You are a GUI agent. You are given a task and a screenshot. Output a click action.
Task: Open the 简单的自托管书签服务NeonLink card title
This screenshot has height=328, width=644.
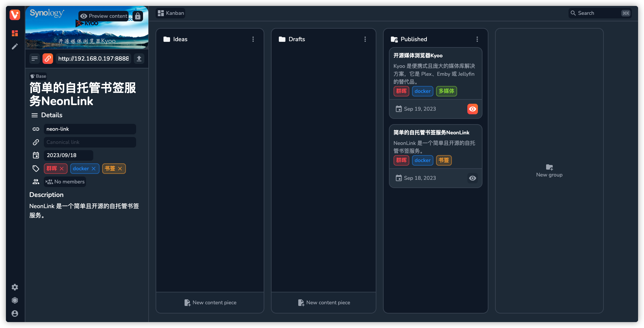pos(431,132)
